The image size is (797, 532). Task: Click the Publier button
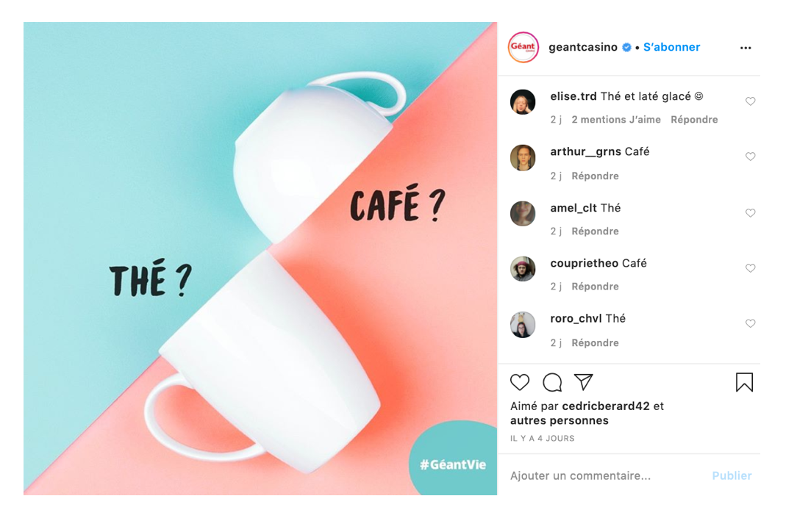(732, 475)
